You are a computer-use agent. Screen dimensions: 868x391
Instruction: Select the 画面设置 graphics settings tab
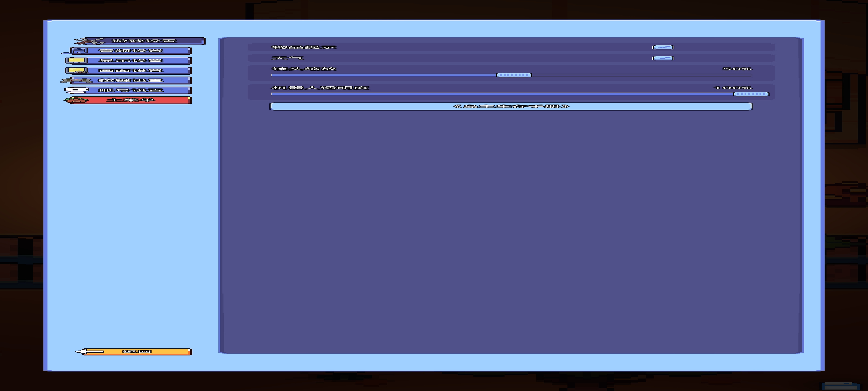[x=128, y=71]
